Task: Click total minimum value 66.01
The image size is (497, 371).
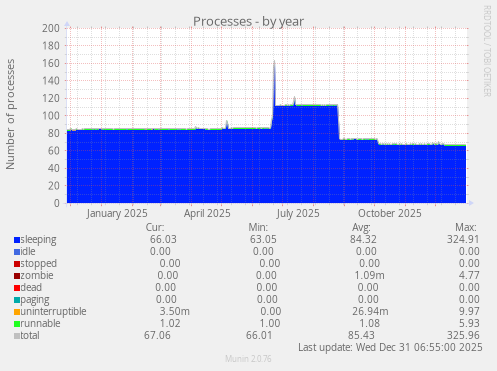Action: (x=259, y=335)
